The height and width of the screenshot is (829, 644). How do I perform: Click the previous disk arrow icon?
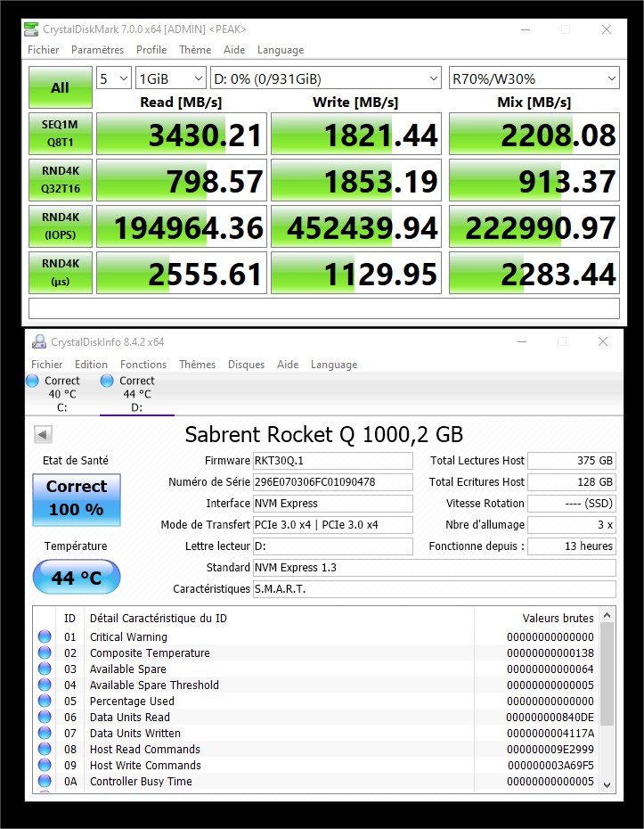click(x=43, y=435)
